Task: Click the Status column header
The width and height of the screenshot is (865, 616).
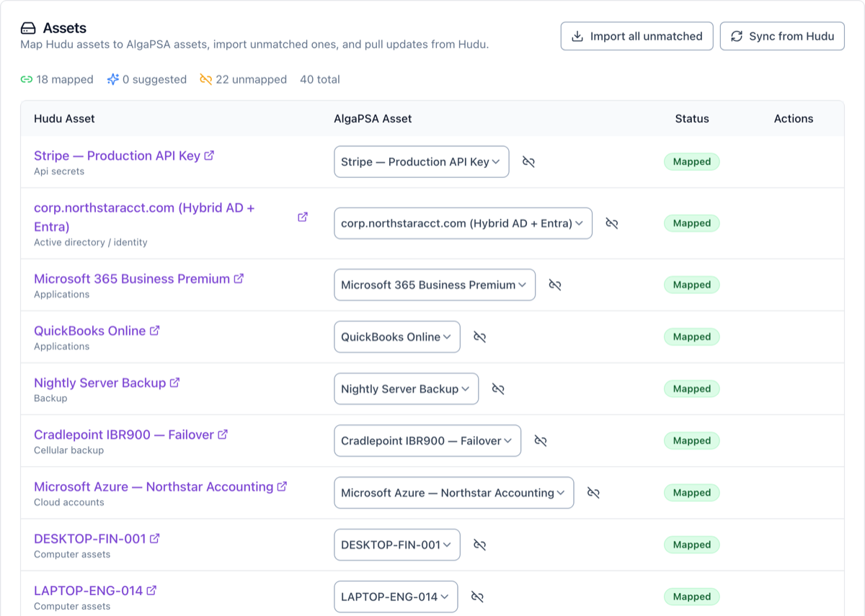Action: [692, 119]
